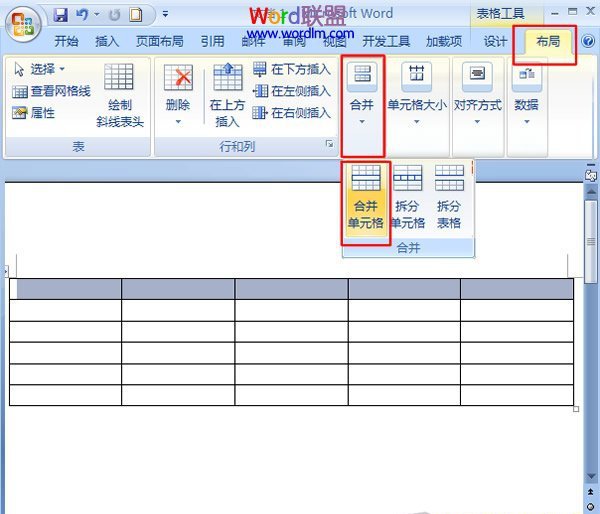The width and height of the screenshot is (600, 514).
Task: Open the 选择 dropdown
Action: tap(39, 69)
